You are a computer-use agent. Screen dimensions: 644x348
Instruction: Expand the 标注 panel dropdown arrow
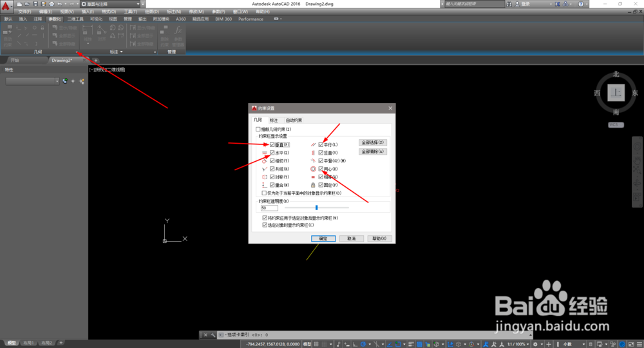122,52
